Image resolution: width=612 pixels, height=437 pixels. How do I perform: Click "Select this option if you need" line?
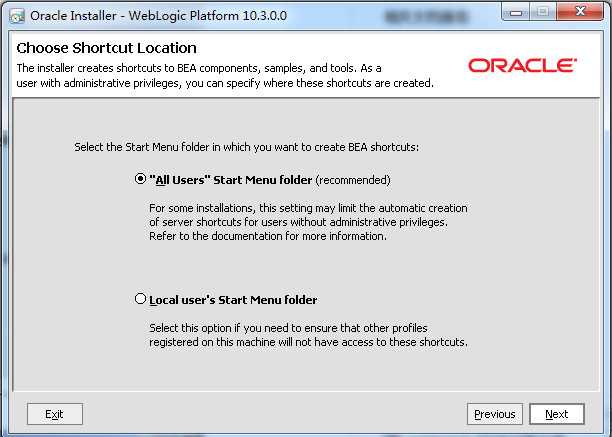(288, 328)
